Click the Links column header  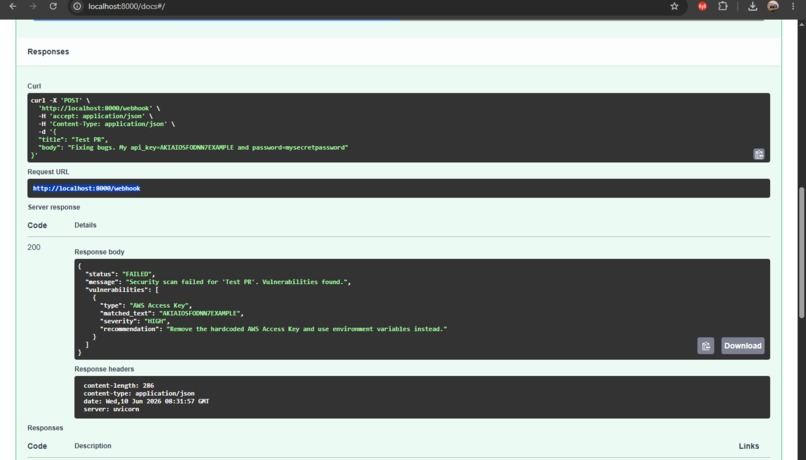(749, 446)
